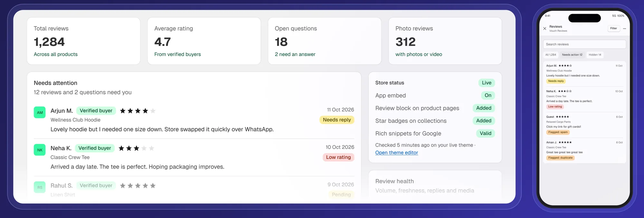The width and height of the screenshot is (644, 218).
Task: Open Arjun M. review on the phone
Action: tap(584, 74)
